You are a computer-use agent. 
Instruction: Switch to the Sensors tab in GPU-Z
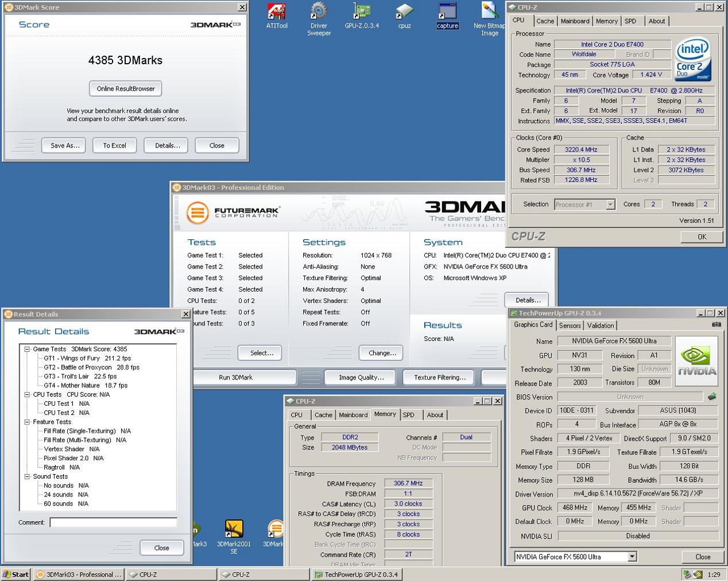(570, 325)
